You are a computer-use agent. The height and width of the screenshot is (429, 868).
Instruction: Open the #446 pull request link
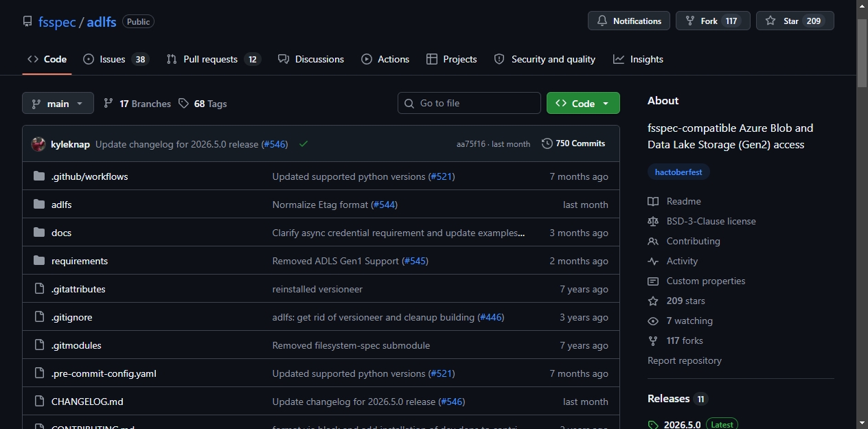491,317
